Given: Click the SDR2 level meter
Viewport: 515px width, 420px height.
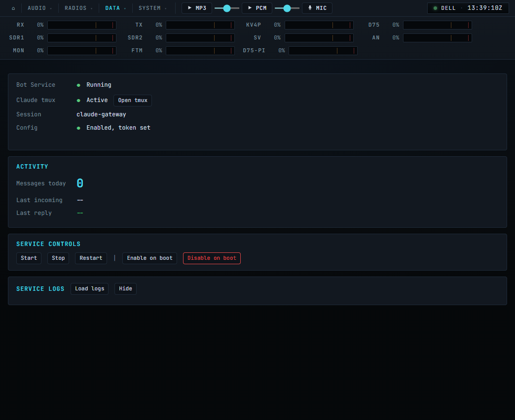Looking at the screenshot, I should coord(200,38).
